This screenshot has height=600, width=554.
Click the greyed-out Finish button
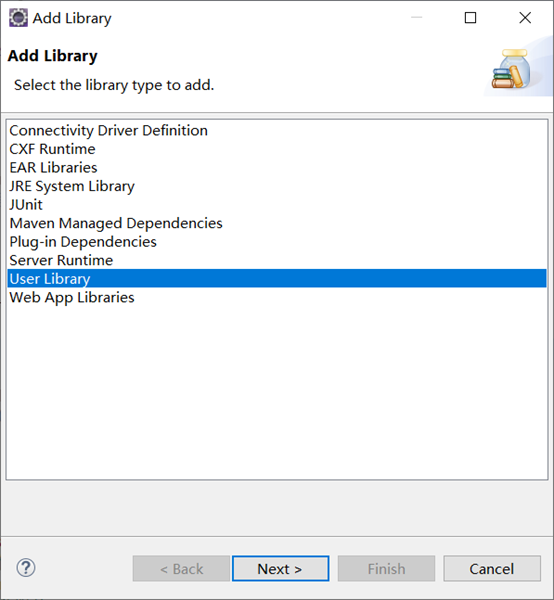coord(386,569)
